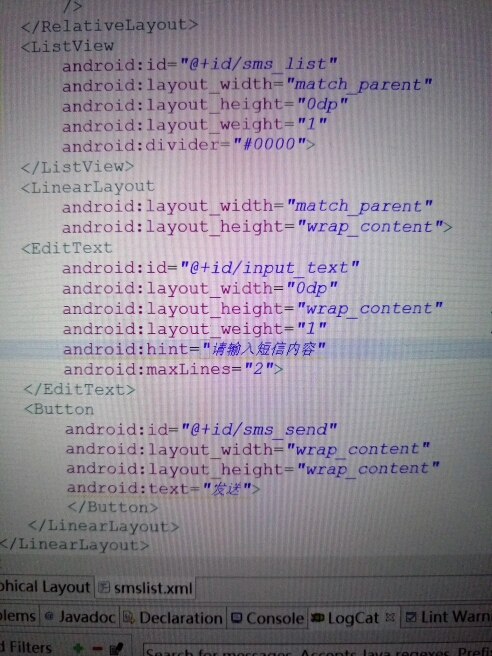Click the outermost </LinearLayout> closing tag
This screenshot has width=492, height=656.
(74, 545)
